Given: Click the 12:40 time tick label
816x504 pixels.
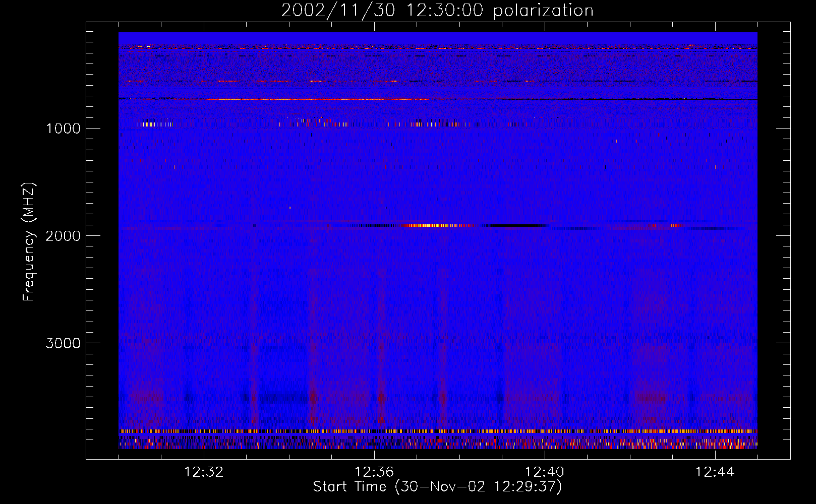Looking at the screenshot, I should 545,472.
